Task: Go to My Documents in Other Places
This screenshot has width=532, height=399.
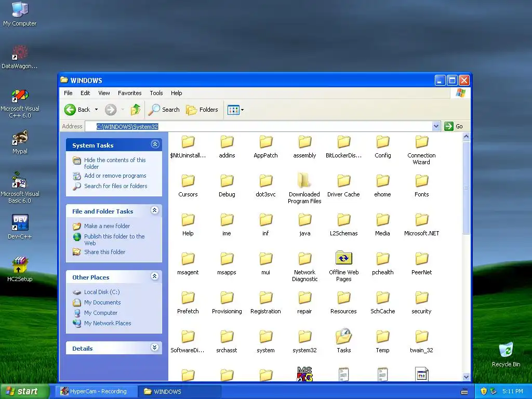Action: pyautogui.click(x=102, y=302)
